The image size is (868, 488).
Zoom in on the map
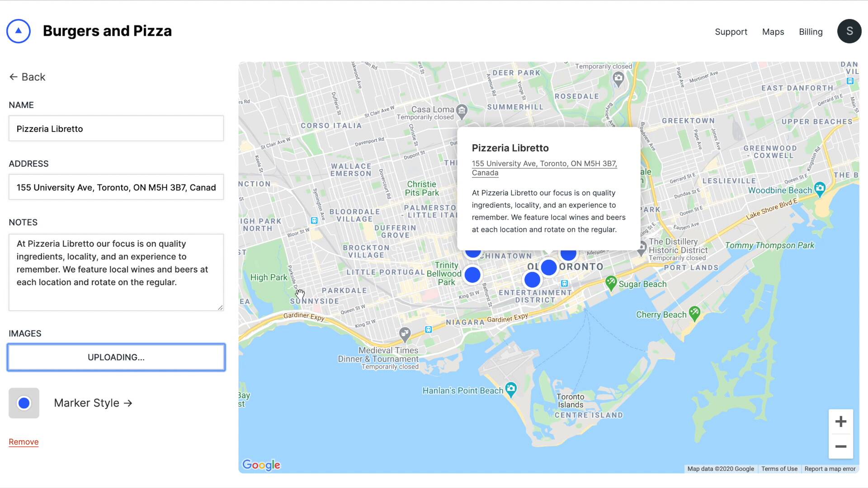[840, 422]
